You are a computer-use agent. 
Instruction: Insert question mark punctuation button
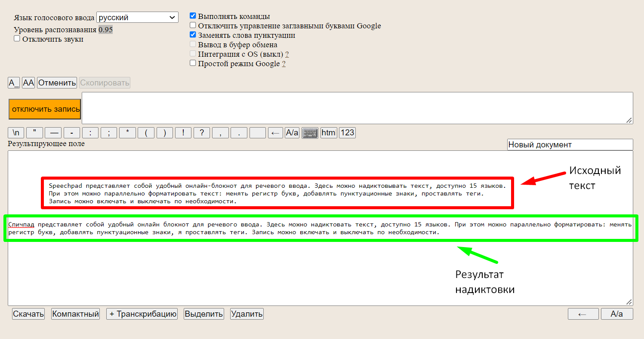tap(202, 133)
